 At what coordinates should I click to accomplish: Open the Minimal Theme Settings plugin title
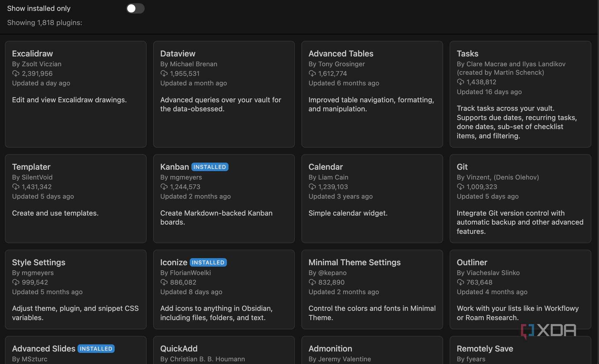[x=355, y=262]
